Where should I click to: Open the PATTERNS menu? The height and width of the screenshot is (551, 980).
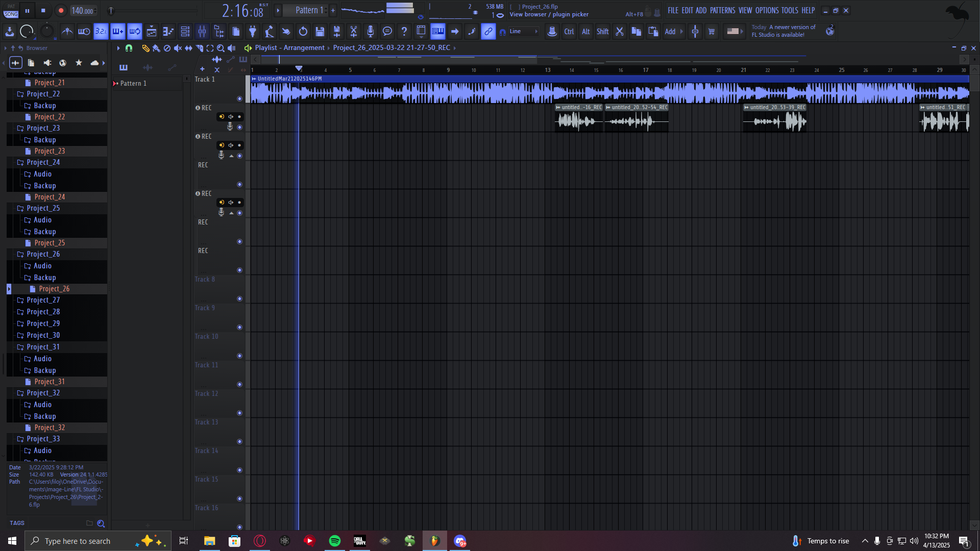tap(722, 10)
